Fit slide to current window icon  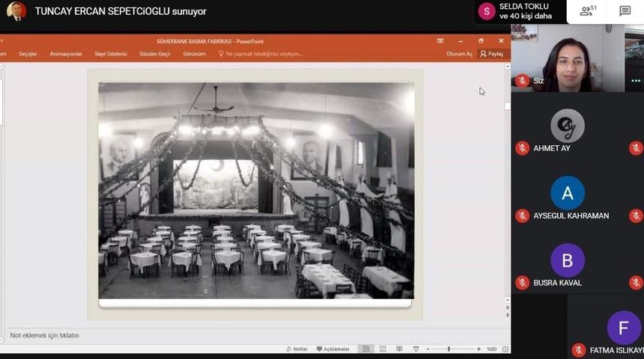pos(505,349)
